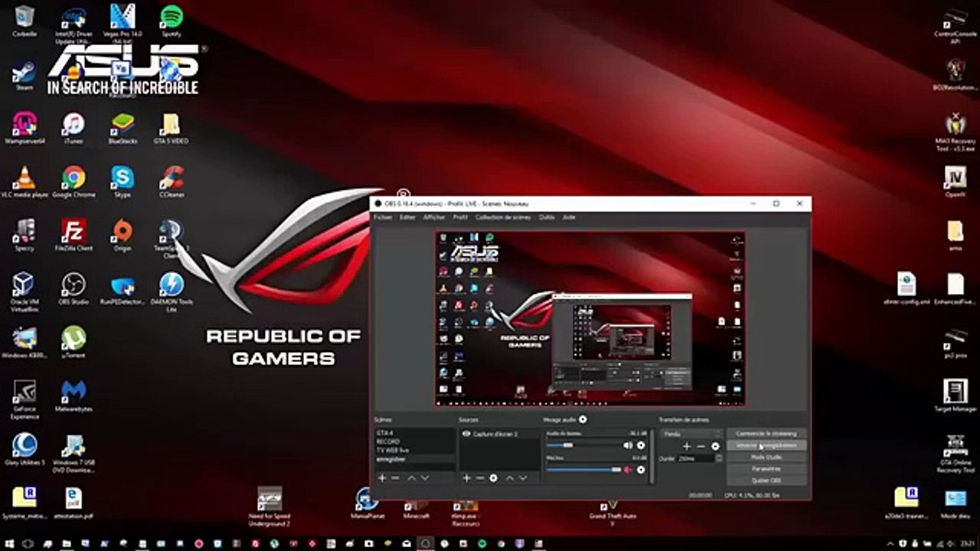
Task: Open the uTorrent desktop icon
Action: 73,343
